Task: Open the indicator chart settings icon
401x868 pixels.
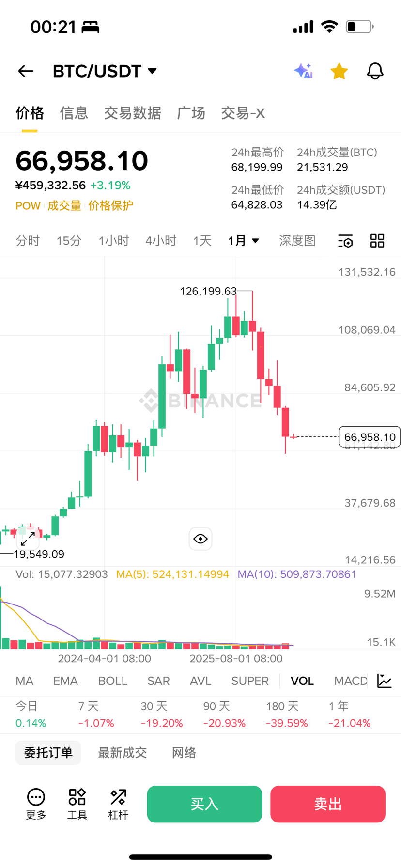Action: pyautogui.click(x=385, y=681)
